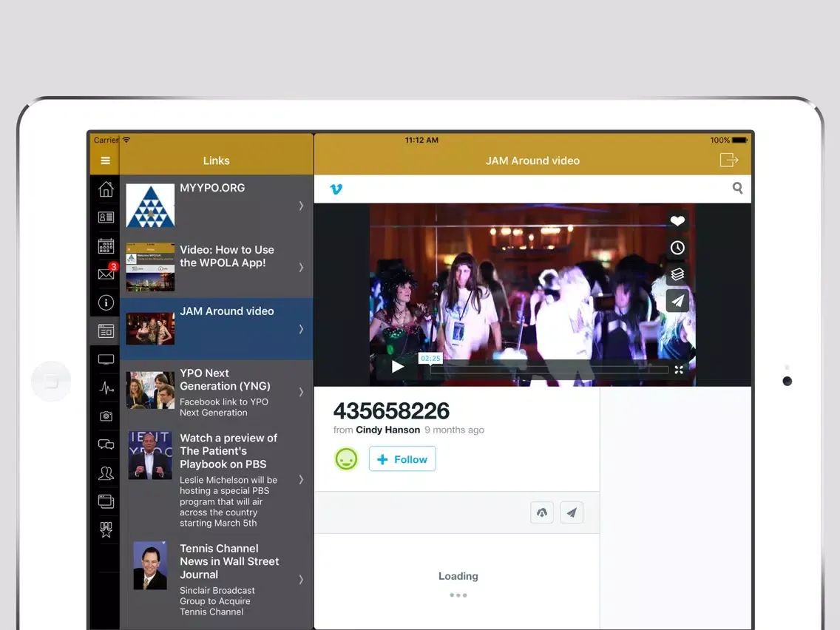Click the JAM Around video thumbnail
Image resolution: width=840 pixels, height=630 pixels.
(x=150, y=328)
